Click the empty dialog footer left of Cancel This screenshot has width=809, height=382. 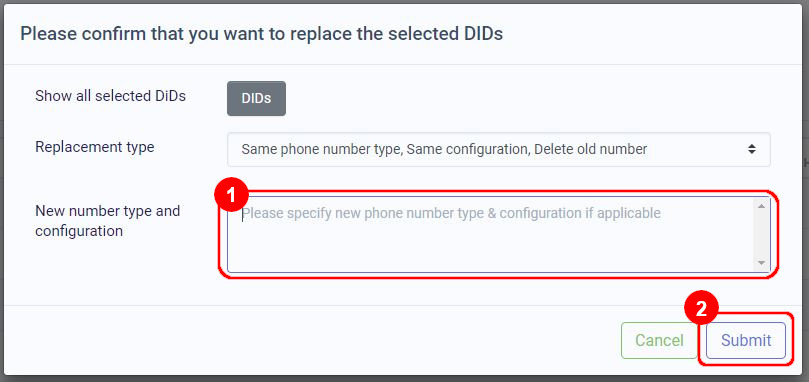pyautogui.click(x=310, y=341)
